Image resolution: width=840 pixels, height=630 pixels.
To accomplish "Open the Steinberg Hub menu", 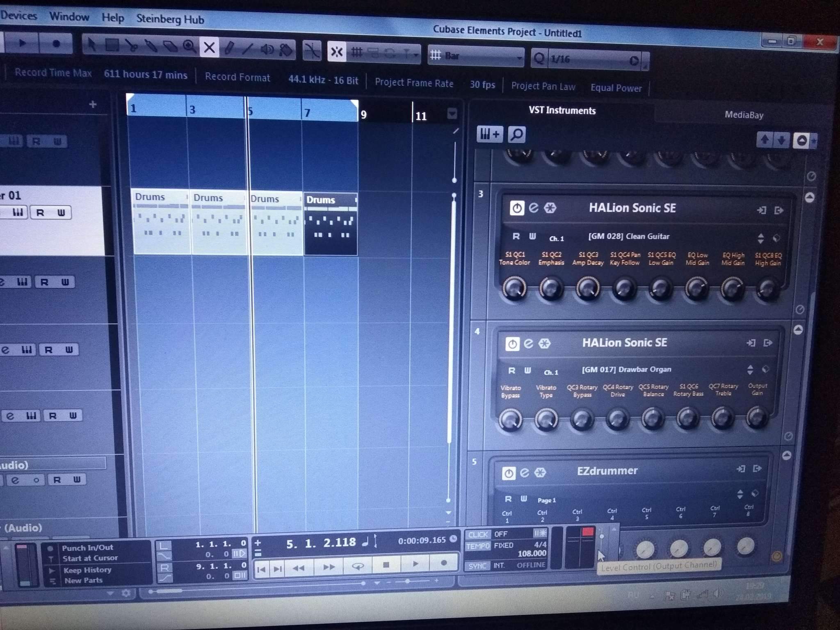I will pyautogui.click(x=170, y=19).
